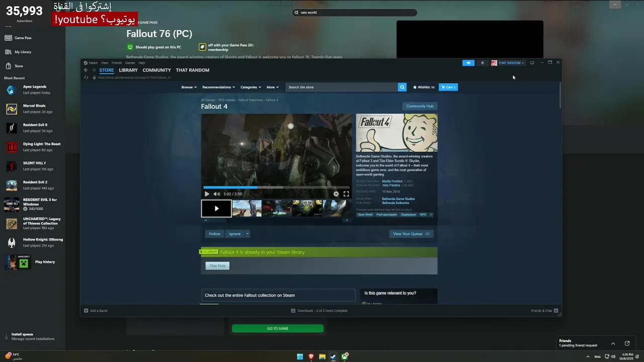644x362 pixels.
Task: Follow Fallout 4
Action: coord(215,234)
